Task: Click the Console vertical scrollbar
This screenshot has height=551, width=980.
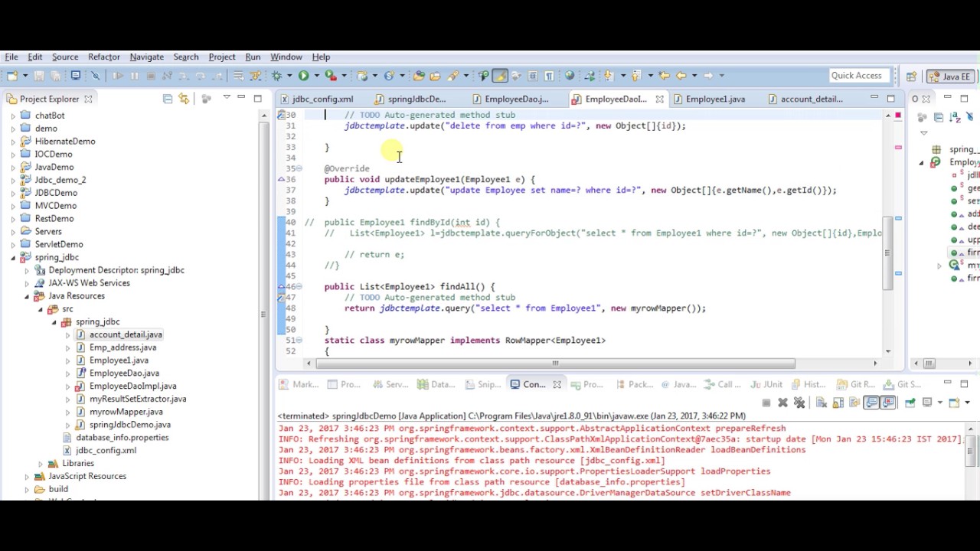Action: pyautogui.click(x=971, y=450)
